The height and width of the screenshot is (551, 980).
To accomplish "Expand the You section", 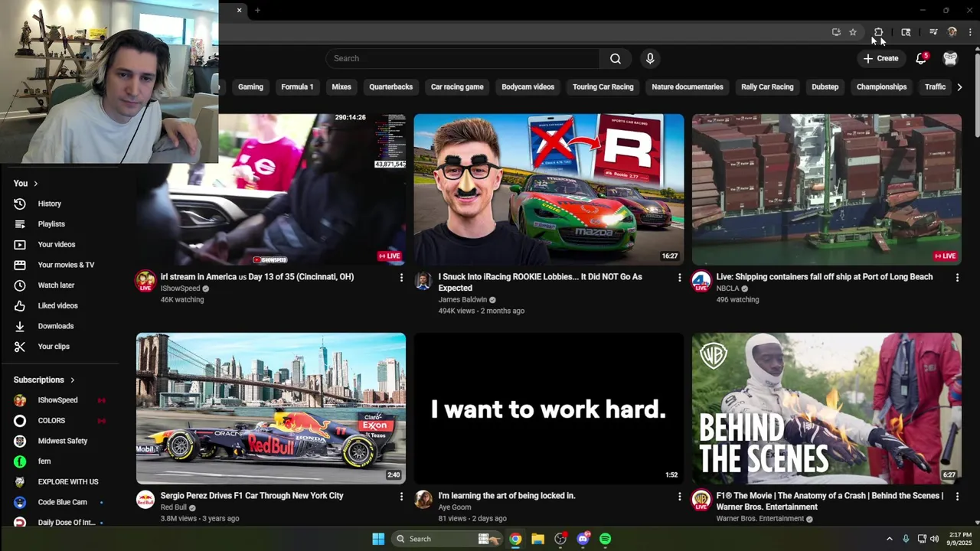I will tap(25, 184).
